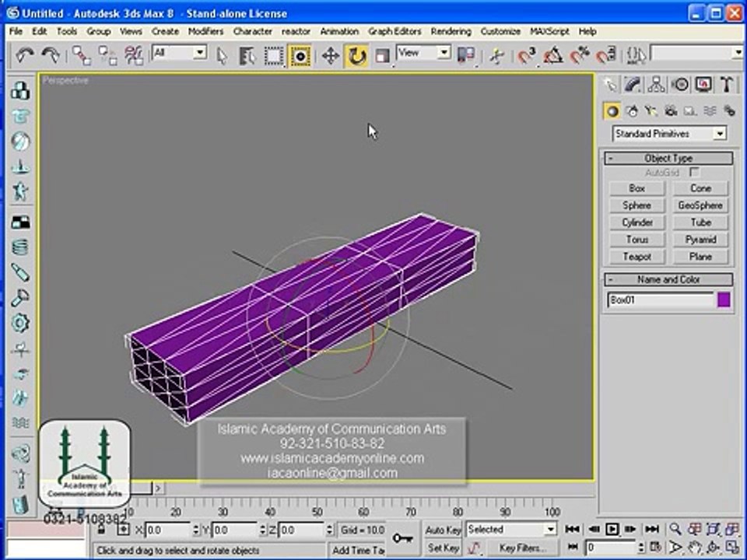Image resolution: width=747 pixels, height=560 pixels.
Task: Open the Customize menu
Action: pyautogui.click(x=500, y=31)
